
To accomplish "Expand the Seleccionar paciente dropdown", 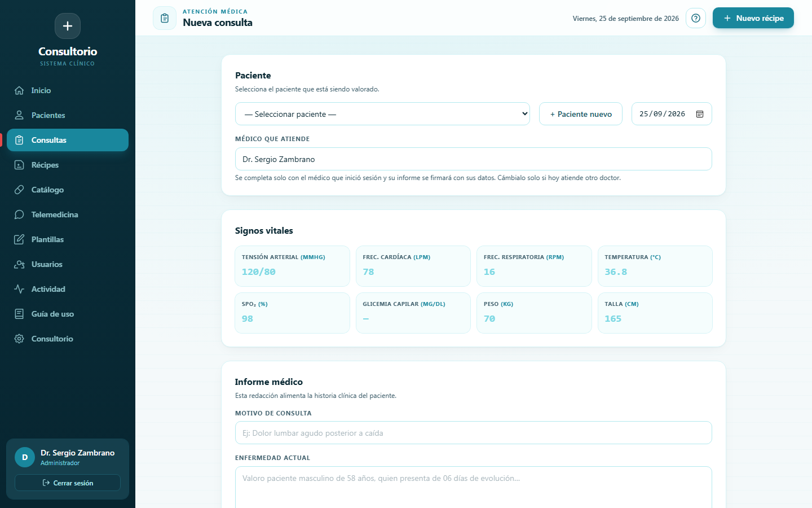I will (382, 114).
